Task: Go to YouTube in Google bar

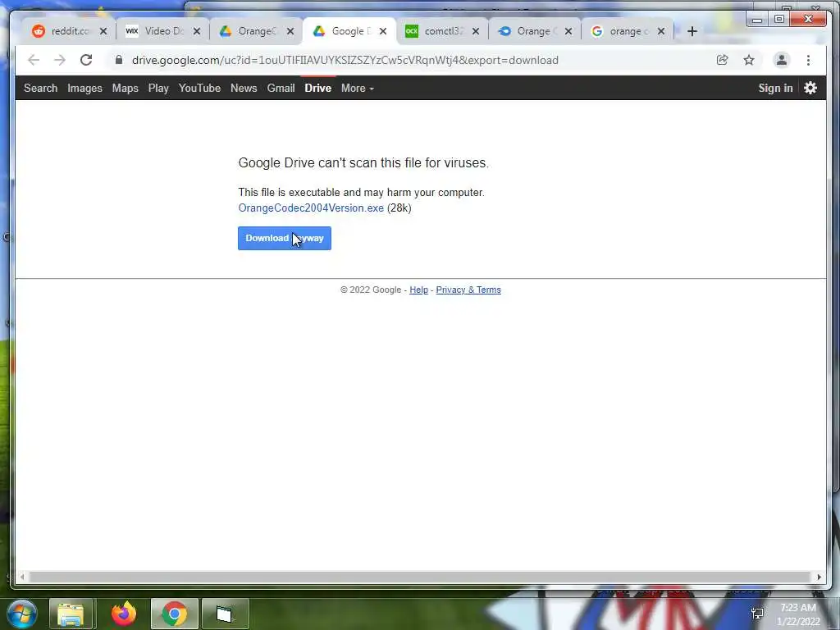Action: coord(199,89)
